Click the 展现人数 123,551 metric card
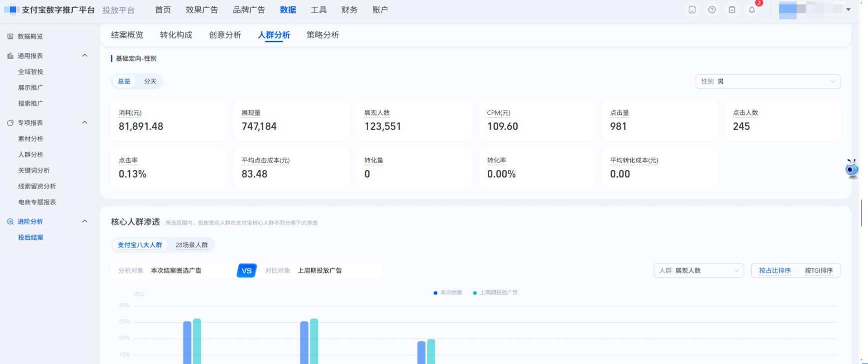 tap(414, 120)
